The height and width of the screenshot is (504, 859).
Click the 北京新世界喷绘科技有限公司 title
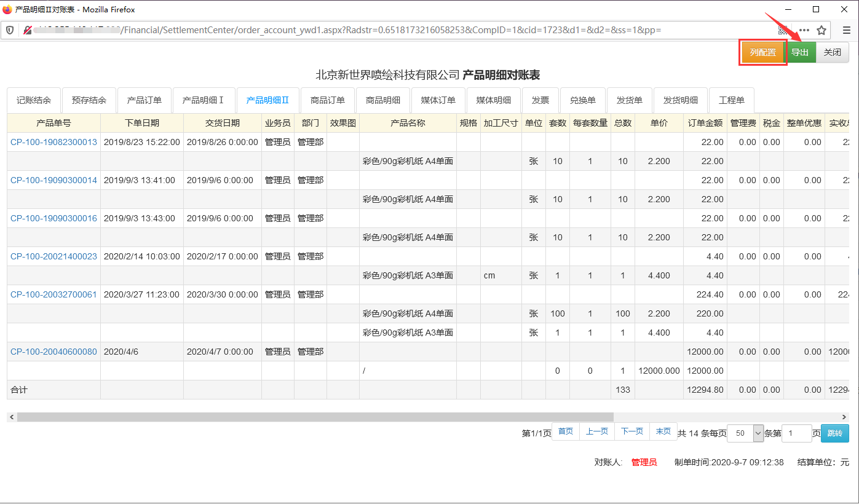(387, 75)
